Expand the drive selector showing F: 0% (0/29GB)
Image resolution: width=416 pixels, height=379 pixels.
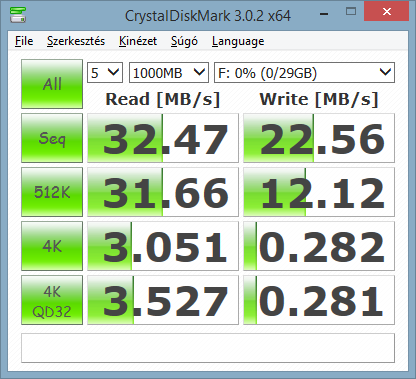(x=304, y=72)
